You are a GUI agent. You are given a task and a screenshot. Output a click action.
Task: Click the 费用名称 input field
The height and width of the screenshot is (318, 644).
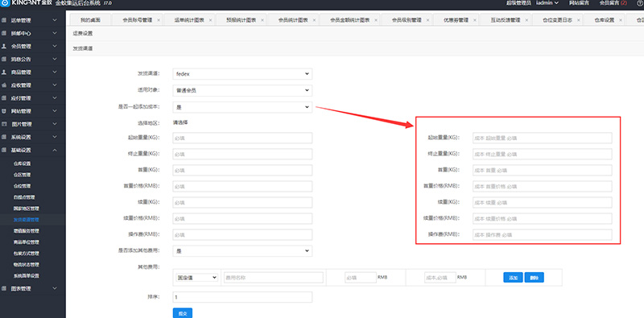click(274, 278)
